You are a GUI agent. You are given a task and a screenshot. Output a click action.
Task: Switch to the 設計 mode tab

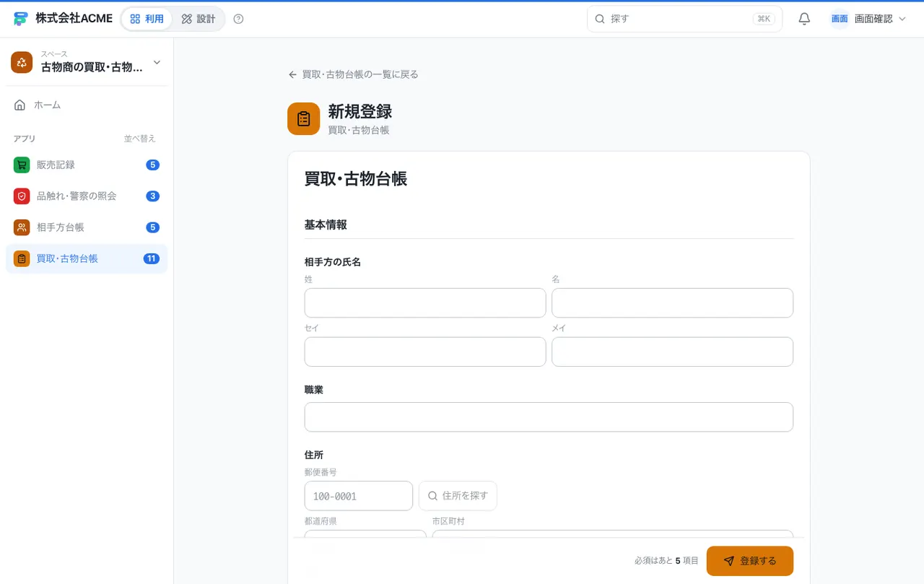(199, 19)
